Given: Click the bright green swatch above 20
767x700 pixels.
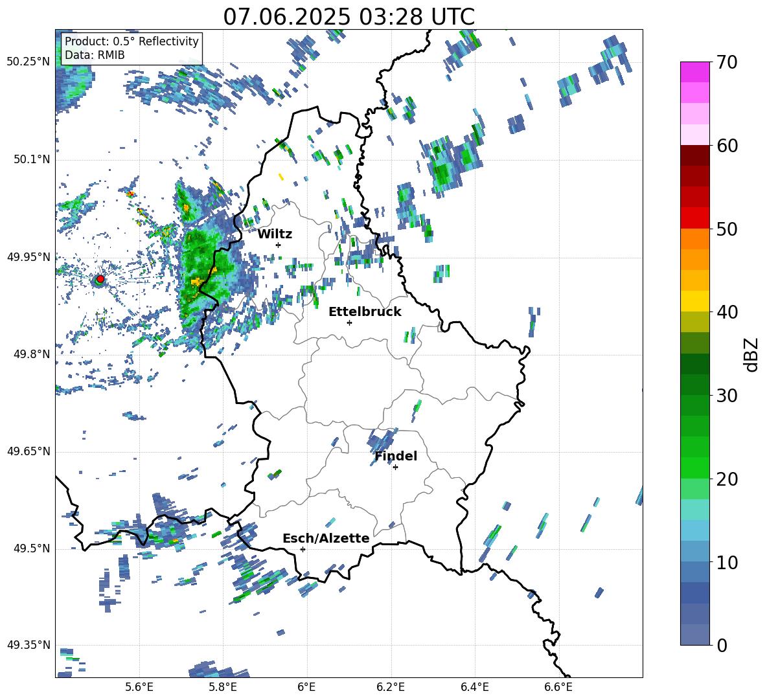Looking at the screenshot, I should [694, 468].
